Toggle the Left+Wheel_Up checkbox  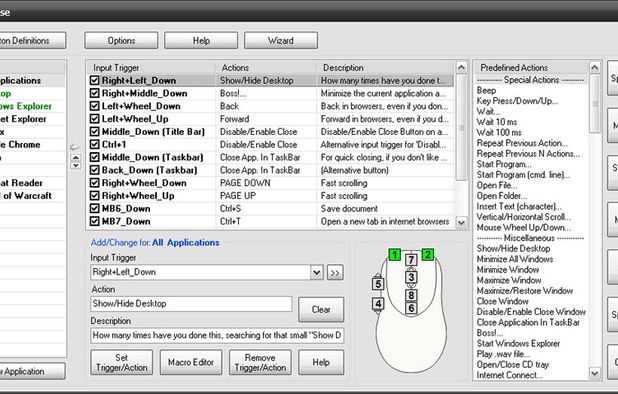tap(94, 119)
